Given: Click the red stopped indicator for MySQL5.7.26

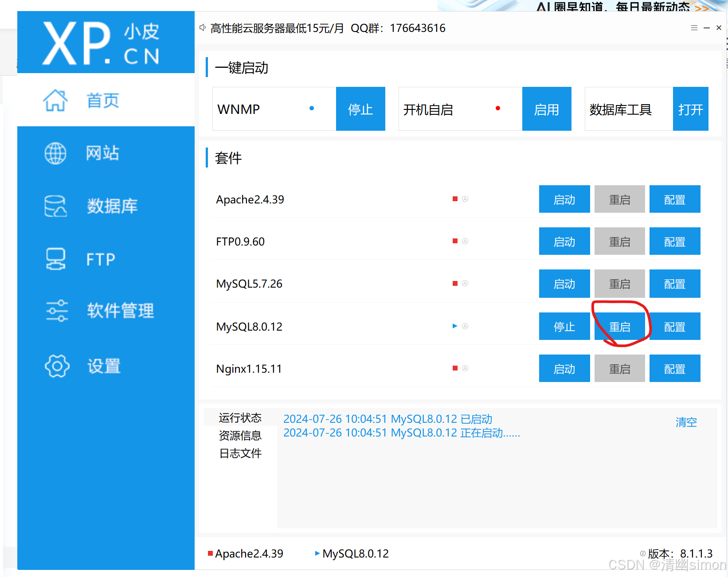Looking at the screenshot, I should tap(455, 283).
